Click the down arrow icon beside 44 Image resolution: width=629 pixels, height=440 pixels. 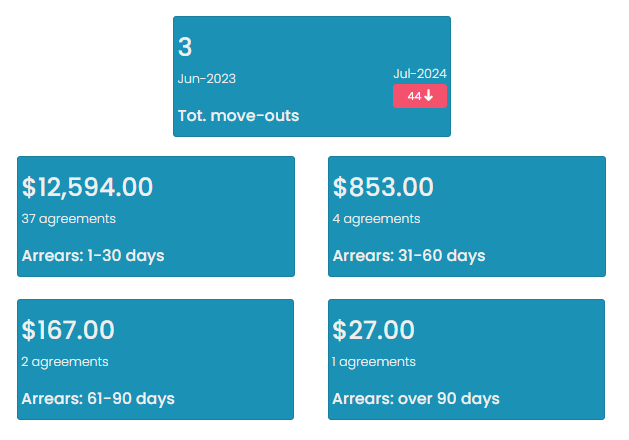click(x=428, y=95)
